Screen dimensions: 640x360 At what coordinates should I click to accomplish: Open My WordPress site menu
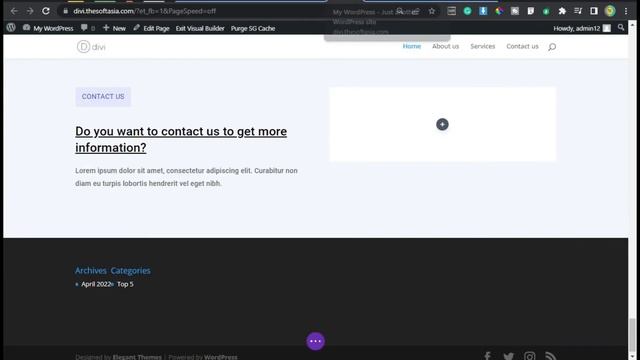coord(48,28)
